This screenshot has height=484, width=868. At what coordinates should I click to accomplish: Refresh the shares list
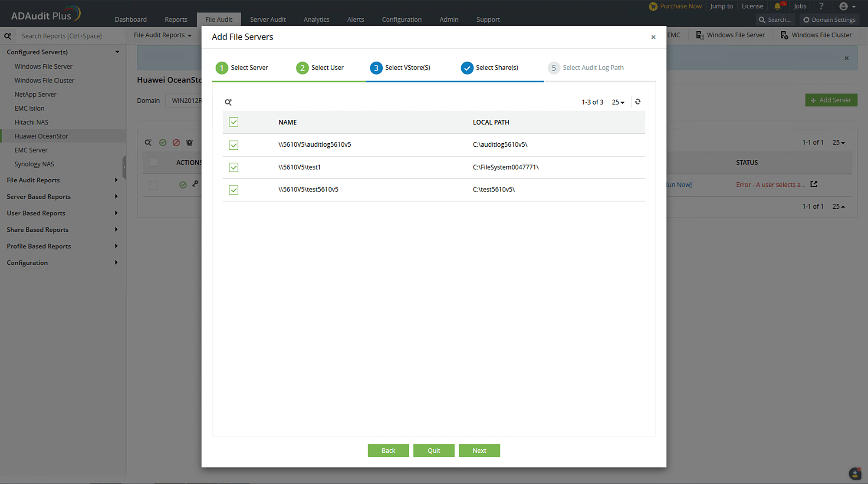tap(638, 102)
